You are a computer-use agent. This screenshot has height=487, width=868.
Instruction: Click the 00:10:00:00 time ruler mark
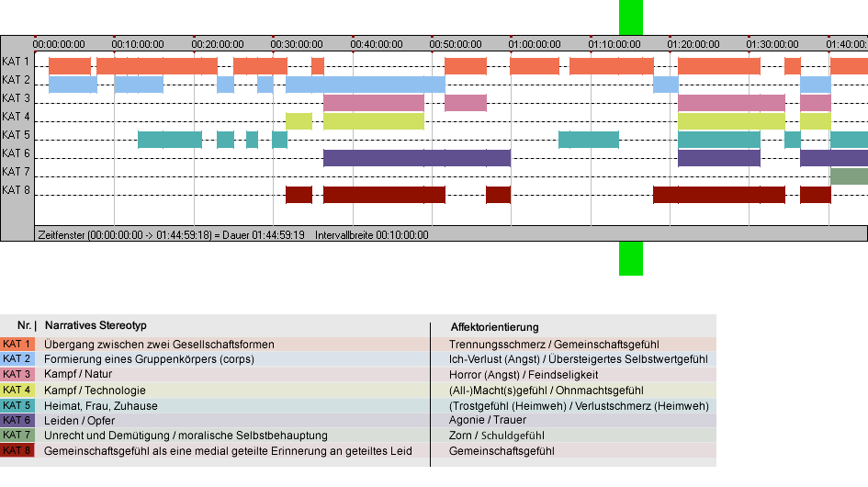click(138, 44)
